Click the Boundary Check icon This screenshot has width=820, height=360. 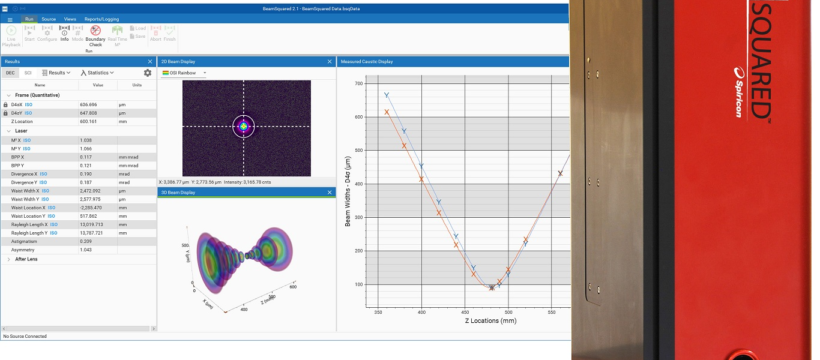95,30
